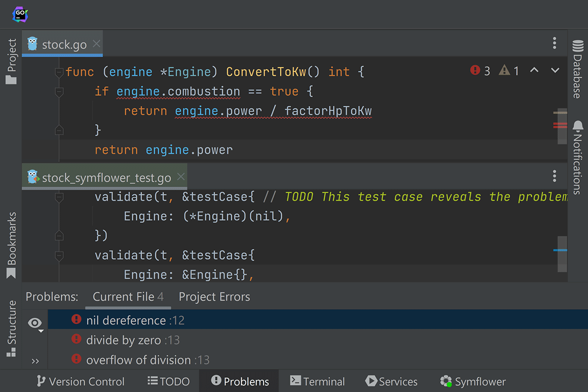Click factorHpToKw in the return statement
The image size is (588, 392).
[x=328, y=111]
